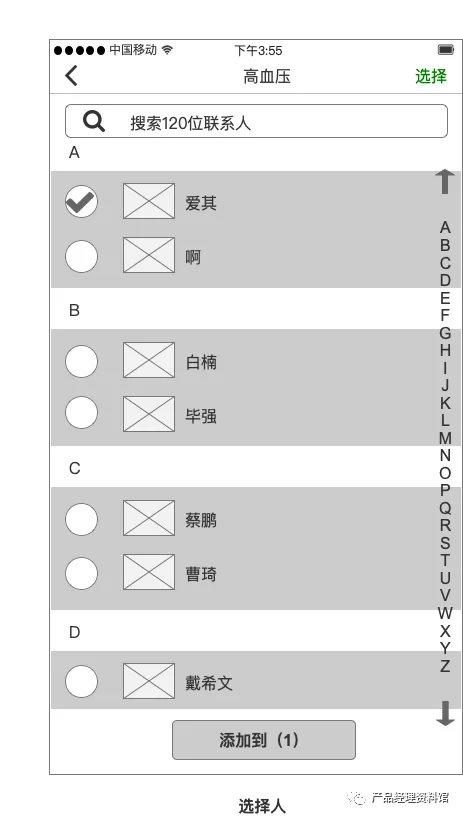The image size is (463, 818).
Task: Open avatar thumbnail of 爱其
Action: (149, 201)
